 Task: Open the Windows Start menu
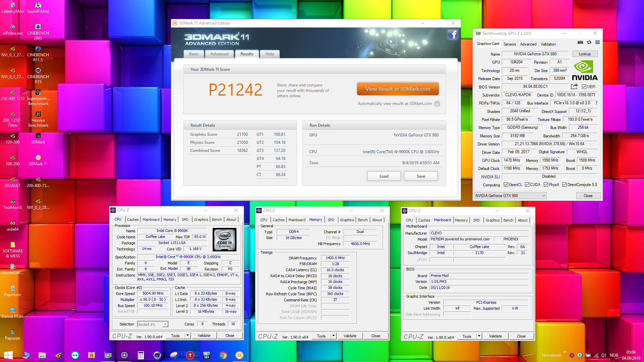click(8, 355)
